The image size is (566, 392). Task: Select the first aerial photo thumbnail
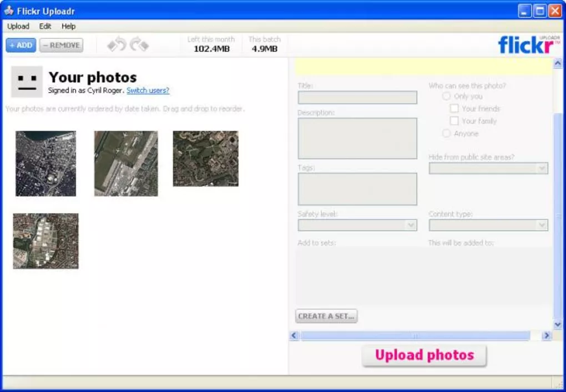[45, 162]
